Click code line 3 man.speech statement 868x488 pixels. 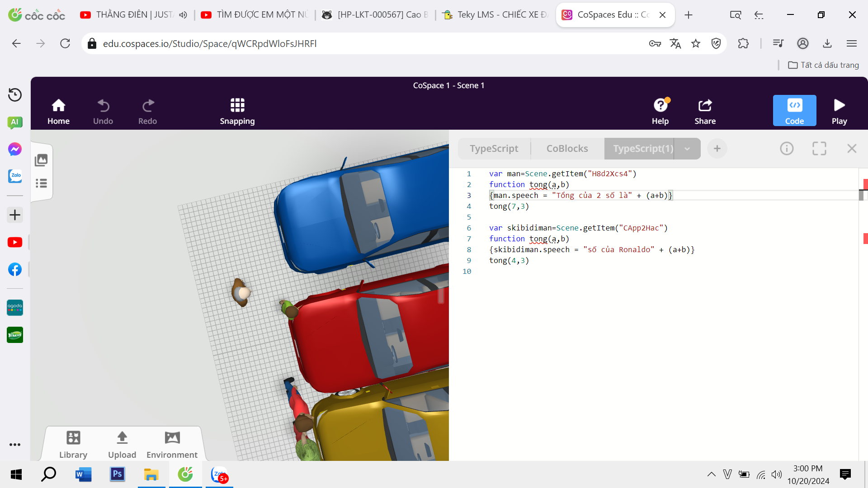click(x=581, y=195)
